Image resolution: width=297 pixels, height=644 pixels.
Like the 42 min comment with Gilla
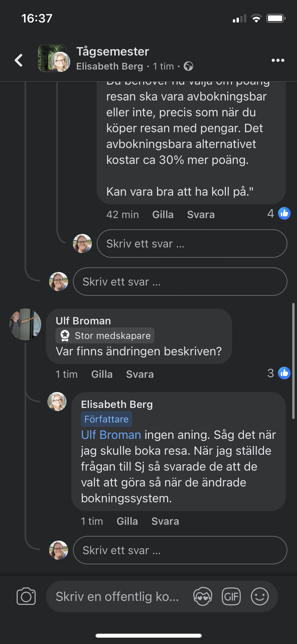163,215
